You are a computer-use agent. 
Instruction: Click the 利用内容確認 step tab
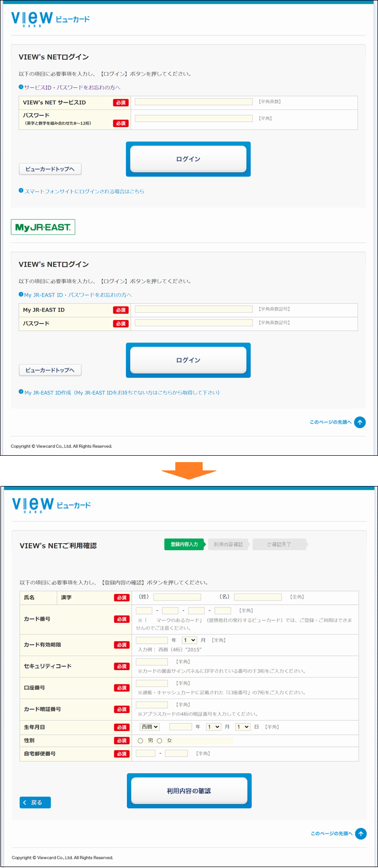[x=228, y=544]
